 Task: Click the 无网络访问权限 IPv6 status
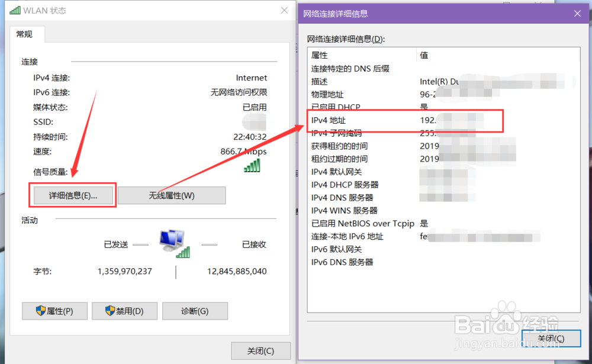pos(239,92)
